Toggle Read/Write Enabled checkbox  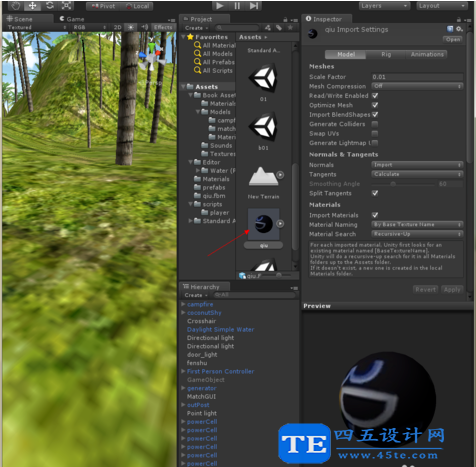375,96
